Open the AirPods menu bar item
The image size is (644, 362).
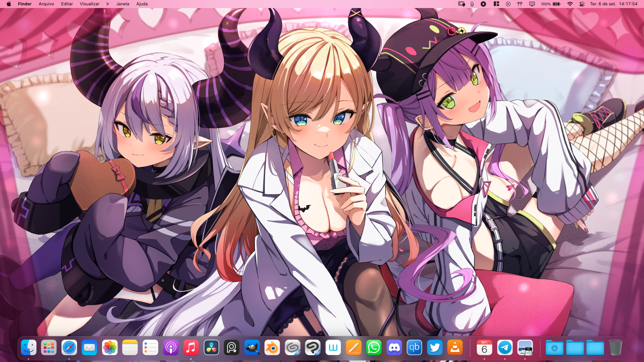point(520,4)
